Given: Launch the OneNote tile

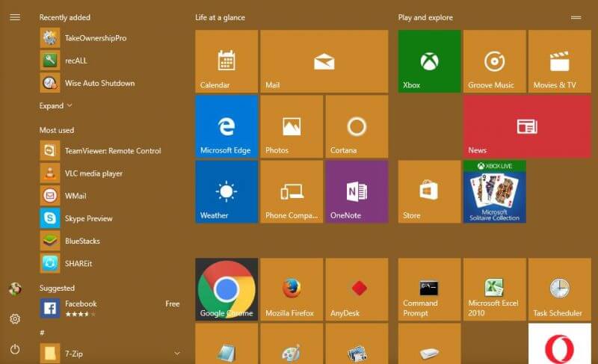Looking at the screenshot, I should click(x=357, y=192).
